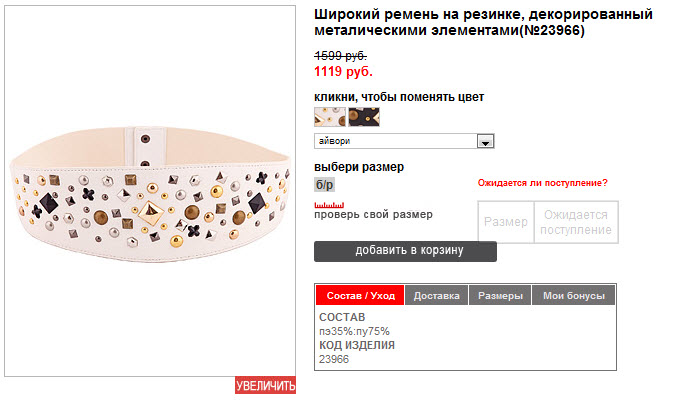
Task: Switch to the Доставка tab
Action: tap(436, 296)
